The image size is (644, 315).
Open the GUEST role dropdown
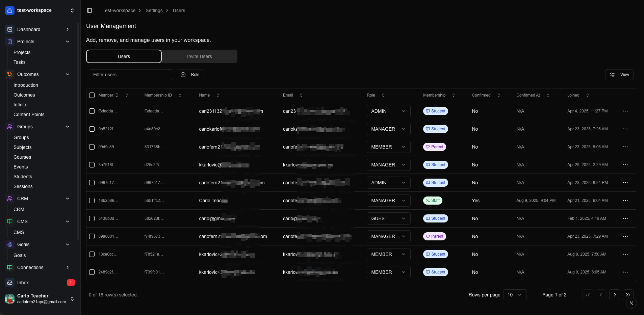(388, 218)
